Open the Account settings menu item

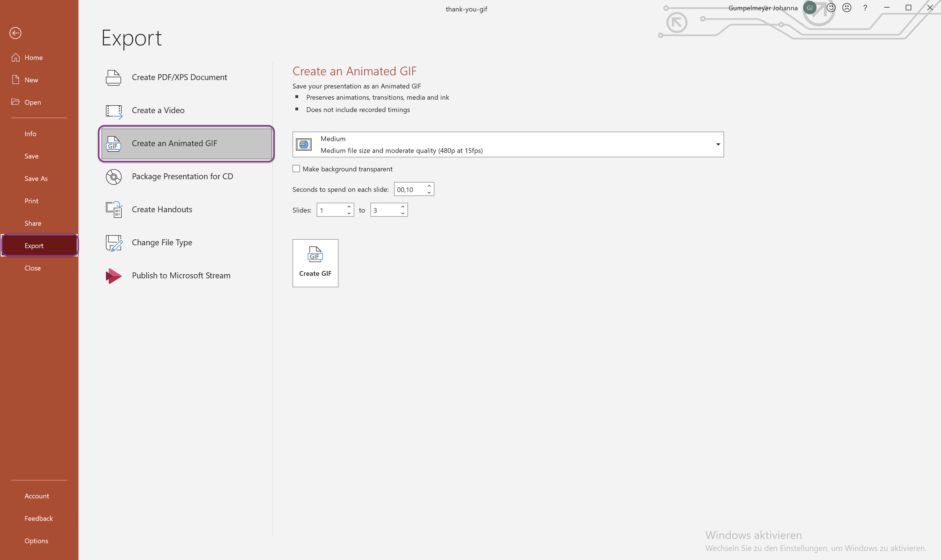point(37,495)
